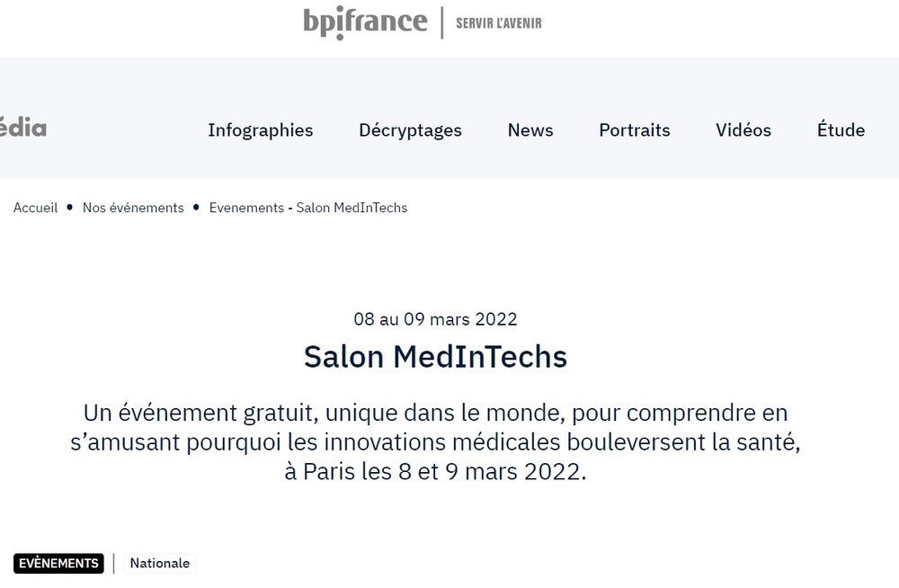Click the bullet separator after Accueil
Screen dimensions: 899x588
pos(70,208)
